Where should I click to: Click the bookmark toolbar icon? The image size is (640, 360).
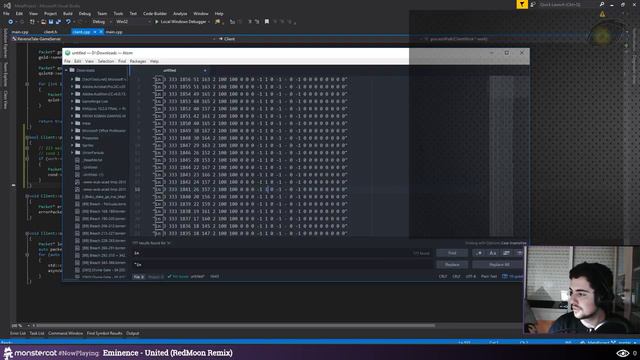267,22
